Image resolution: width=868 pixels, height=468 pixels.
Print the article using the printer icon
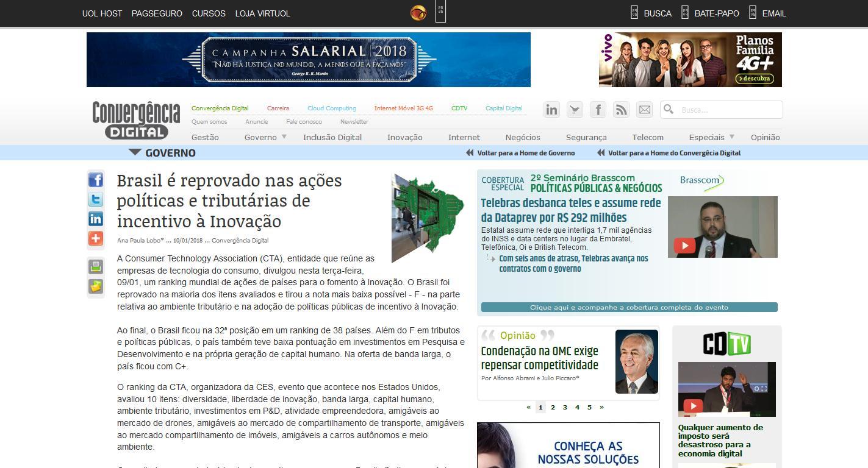pyautogui.click(x=96, y=266)
